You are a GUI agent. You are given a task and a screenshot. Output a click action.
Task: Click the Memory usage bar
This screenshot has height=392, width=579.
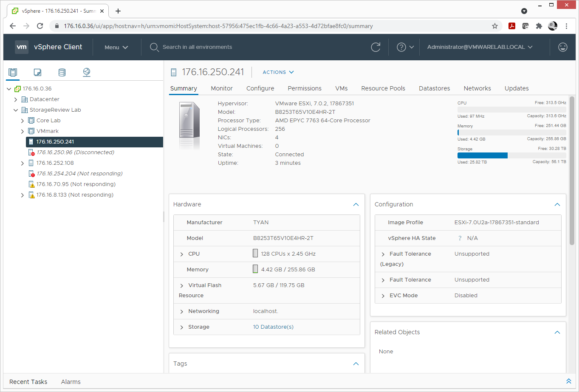pos(512,133)
